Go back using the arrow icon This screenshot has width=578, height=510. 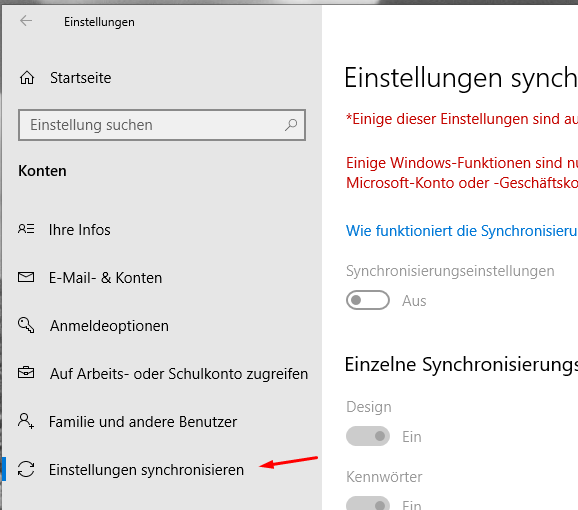[26, 21]
